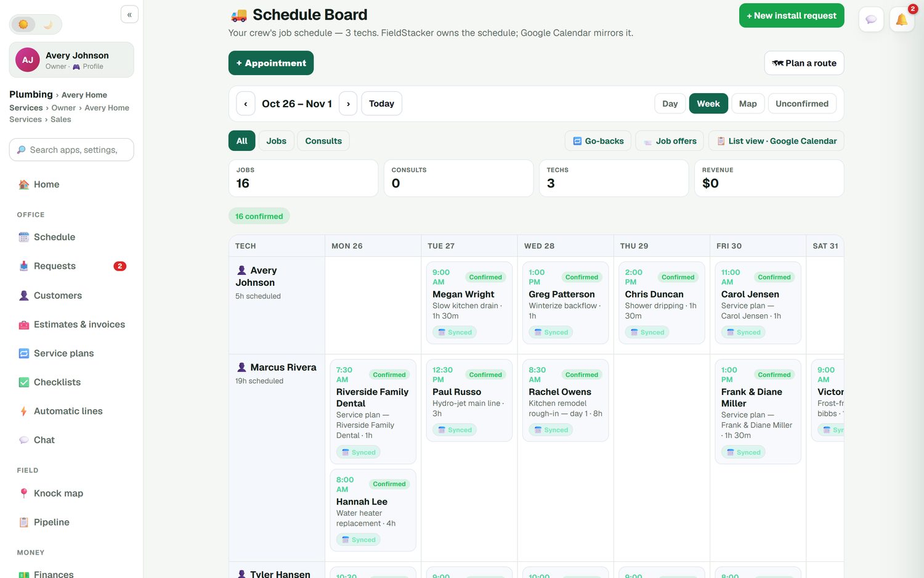Viewport: 924px width, 578px height.
Task: Filter schedule by Jobs
Action: [x=276, y=141]
